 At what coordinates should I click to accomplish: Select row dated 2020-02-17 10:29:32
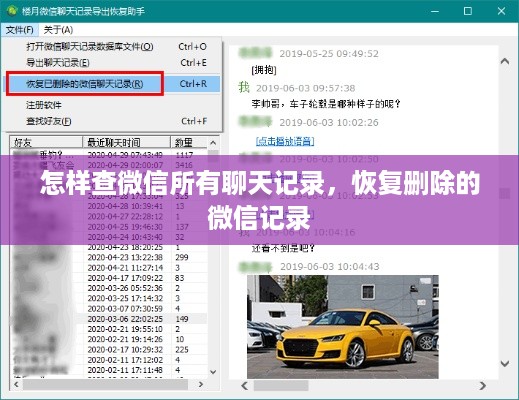(x=109, y=350)
